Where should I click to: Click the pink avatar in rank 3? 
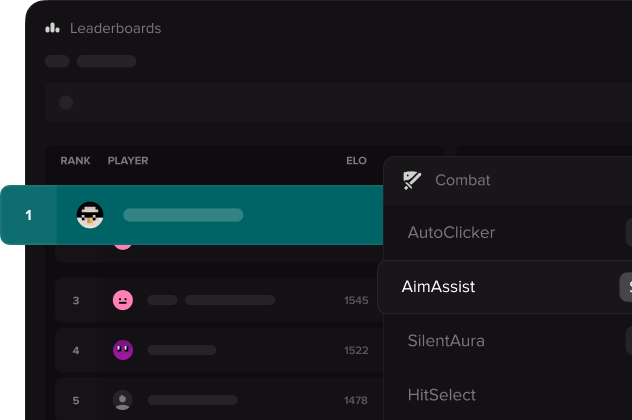pyautogui.click(x=123, y=300)
